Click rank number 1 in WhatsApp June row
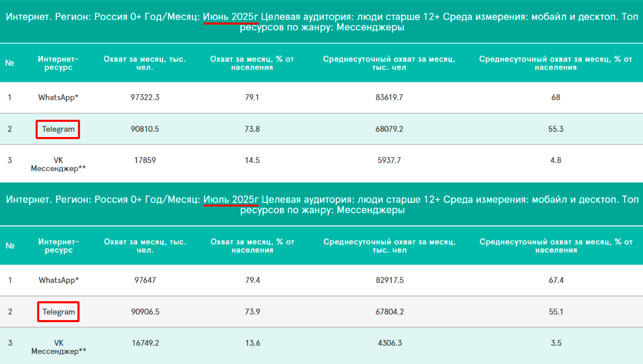 pos(9,97)
